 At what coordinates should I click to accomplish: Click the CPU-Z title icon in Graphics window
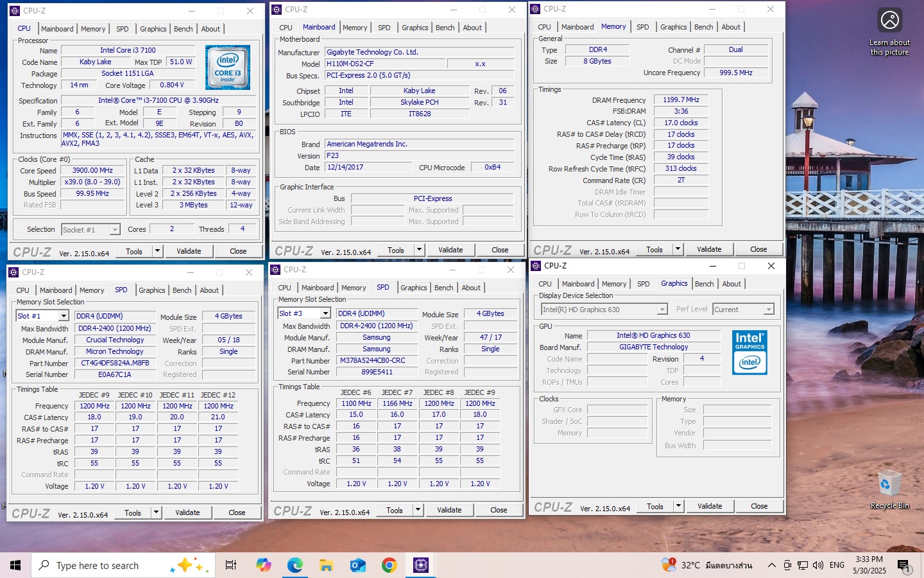(x=536, y=266)
